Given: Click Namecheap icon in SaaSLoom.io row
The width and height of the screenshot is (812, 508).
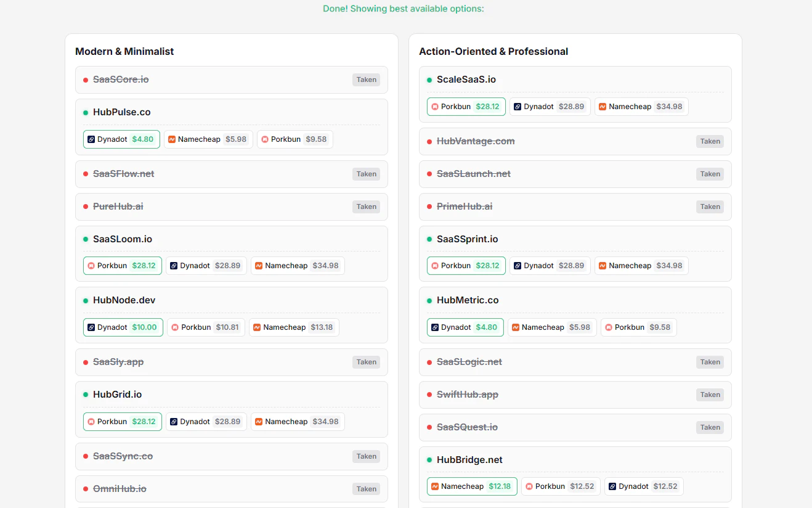Looking at the screenshot, I should click(259, 266).
